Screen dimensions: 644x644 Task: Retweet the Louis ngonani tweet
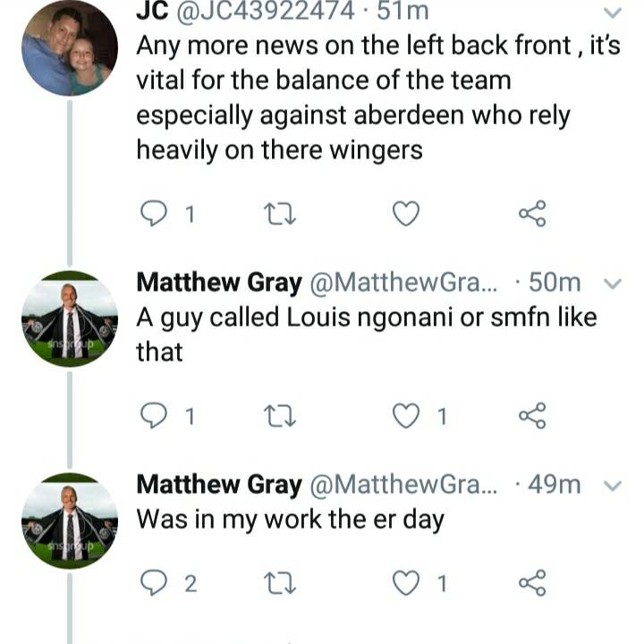click(280, 417)
